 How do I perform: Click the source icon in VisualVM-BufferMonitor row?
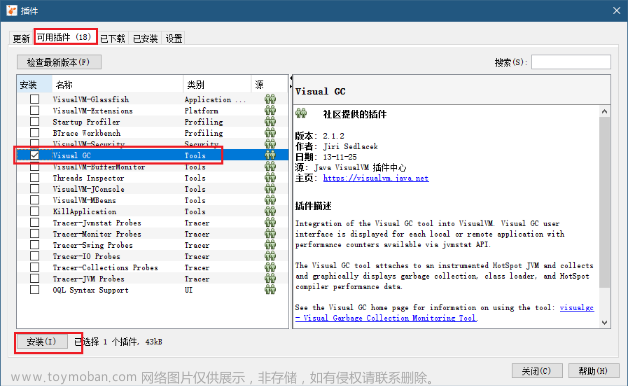click(270, 166)
